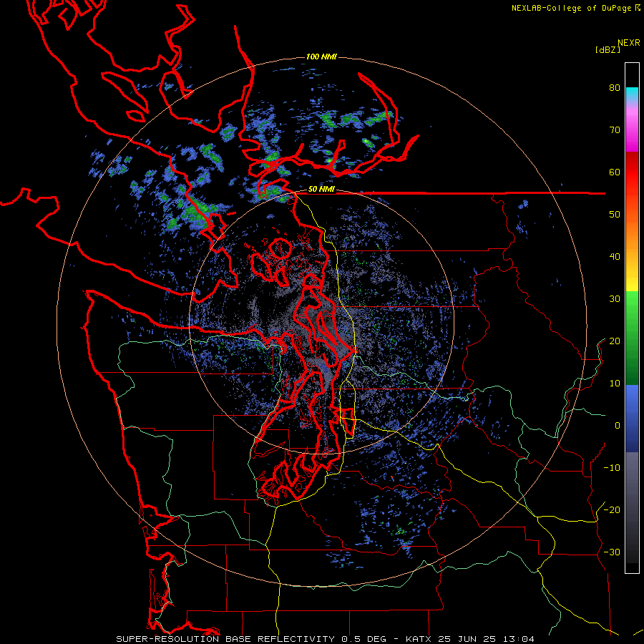Click the SUPER-RESOLUTION BASE REFLECTIVITY caption text
This screenshot has height=644, width=644.
(225, 639)
